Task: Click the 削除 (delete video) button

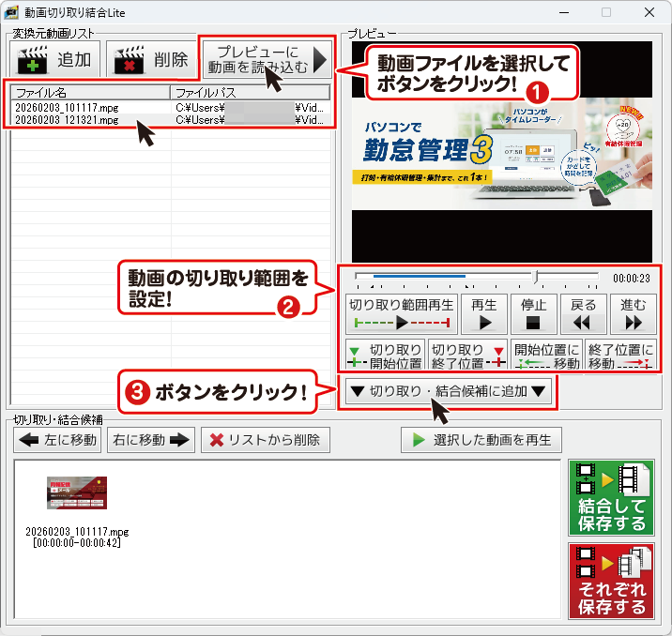Action: pos(150,61)
